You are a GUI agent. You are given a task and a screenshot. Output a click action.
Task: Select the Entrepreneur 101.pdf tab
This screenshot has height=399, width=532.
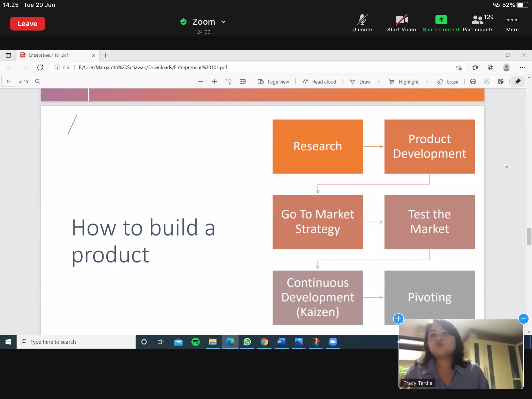49,55
